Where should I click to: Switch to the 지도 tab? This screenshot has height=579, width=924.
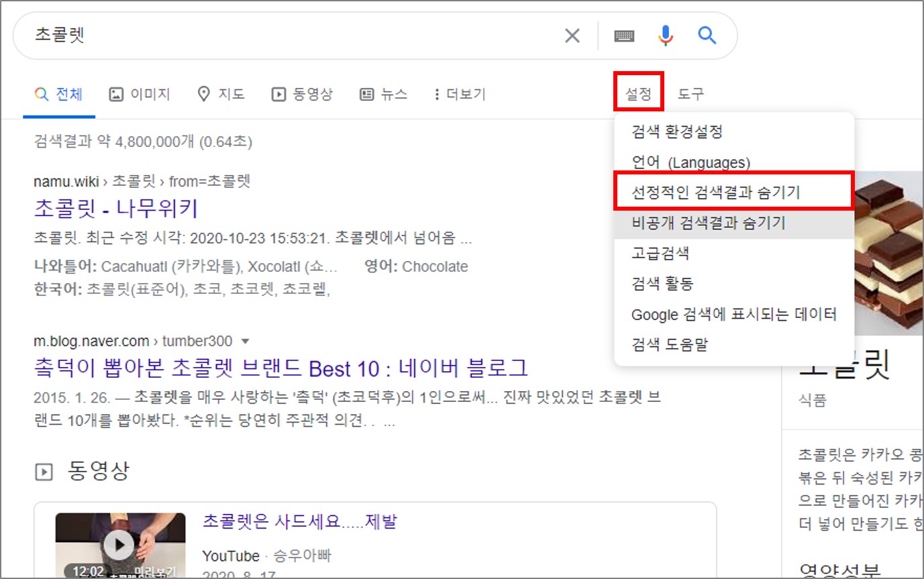point(221,95)
